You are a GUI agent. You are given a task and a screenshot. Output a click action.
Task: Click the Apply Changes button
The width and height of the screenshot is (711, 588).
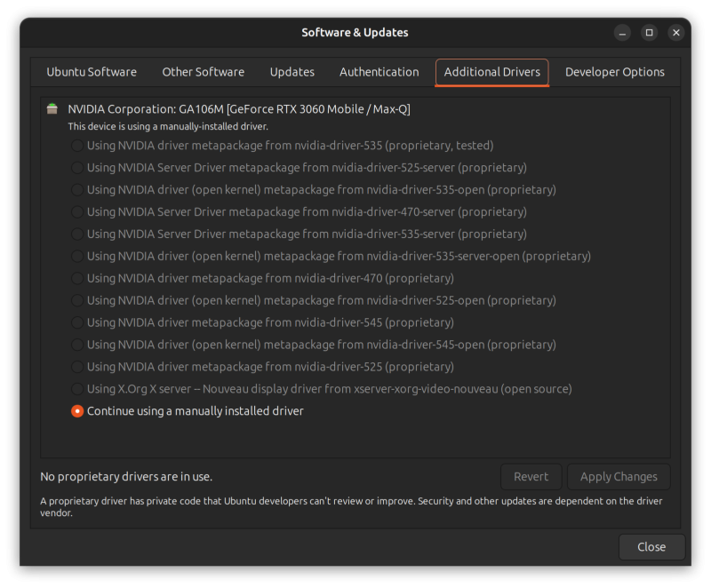click(619, 477)
